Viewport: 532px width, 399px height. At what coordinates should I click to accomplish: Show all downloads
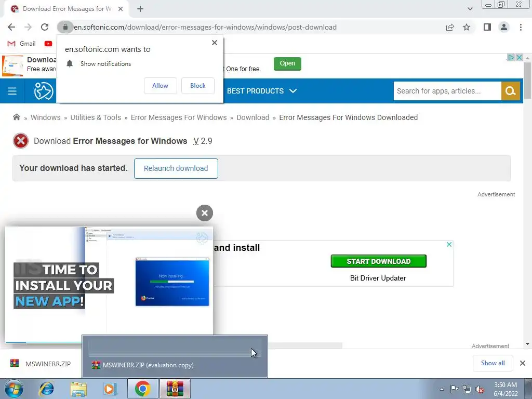click(x=493, y=363)
